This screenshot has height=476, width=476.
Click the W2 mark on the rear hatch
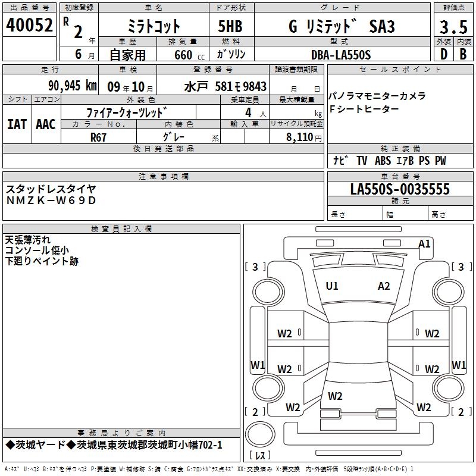click(x=335, y=396)
